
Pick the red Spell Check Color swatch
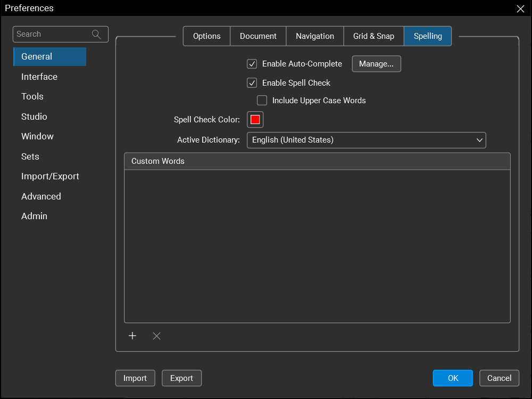coord(255,120)
